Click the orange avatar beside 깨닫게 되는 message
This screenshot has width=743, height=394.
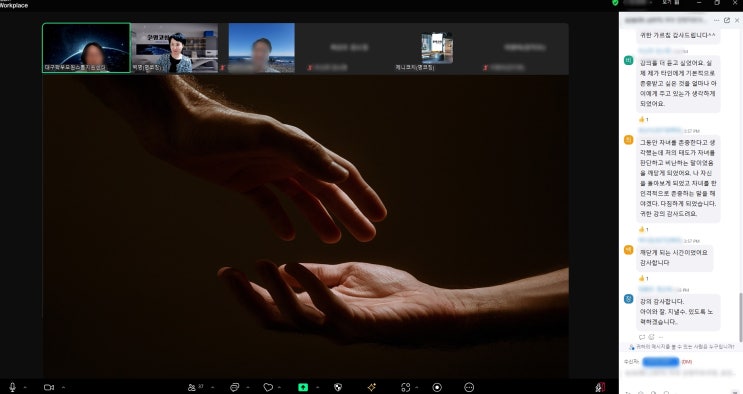[x=628, y=250]
